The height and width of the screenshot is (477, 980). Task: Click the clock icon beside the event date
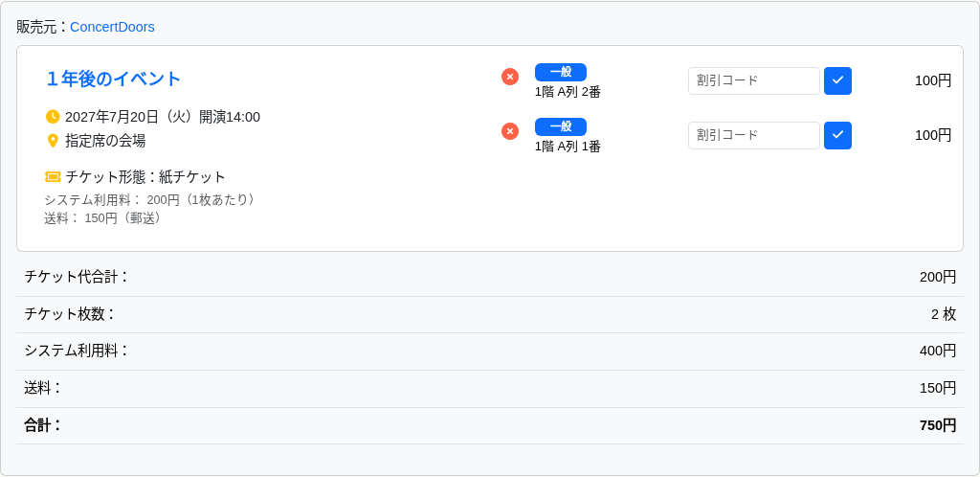point(53,117)
